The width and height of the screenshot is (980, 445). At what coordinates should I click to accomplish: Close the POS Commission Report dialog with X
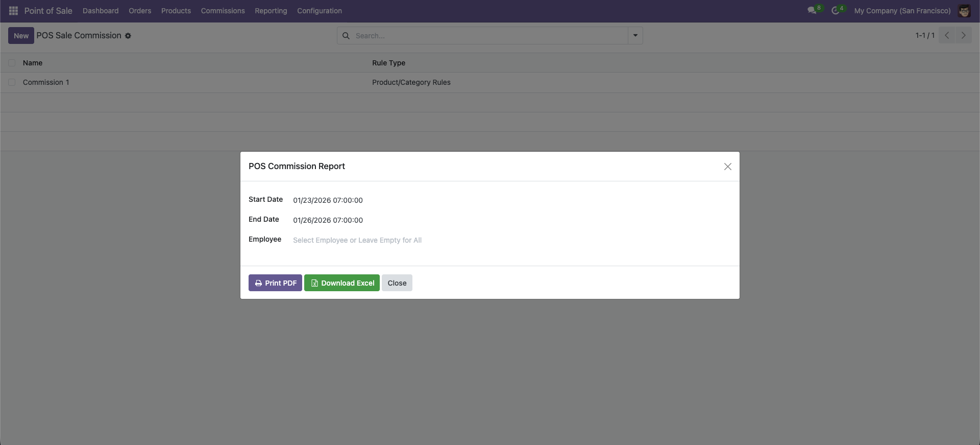point(728,167)
